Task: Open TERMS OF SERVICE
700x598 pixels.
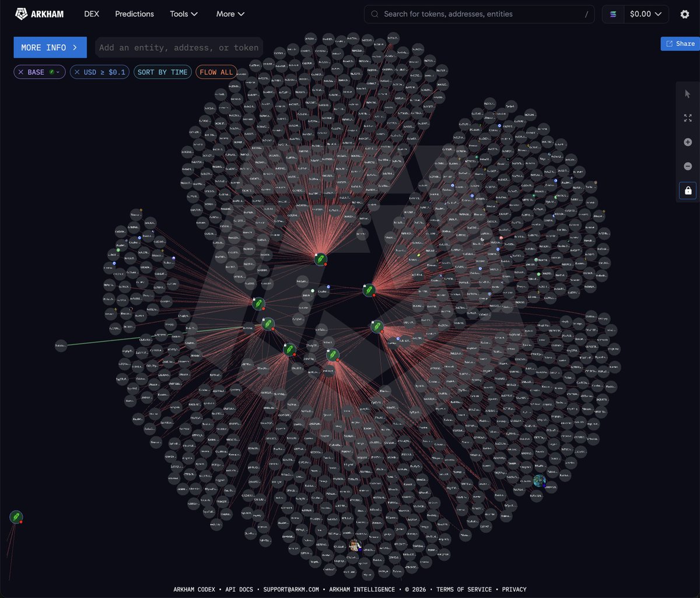Action: [x=464, y=589]
